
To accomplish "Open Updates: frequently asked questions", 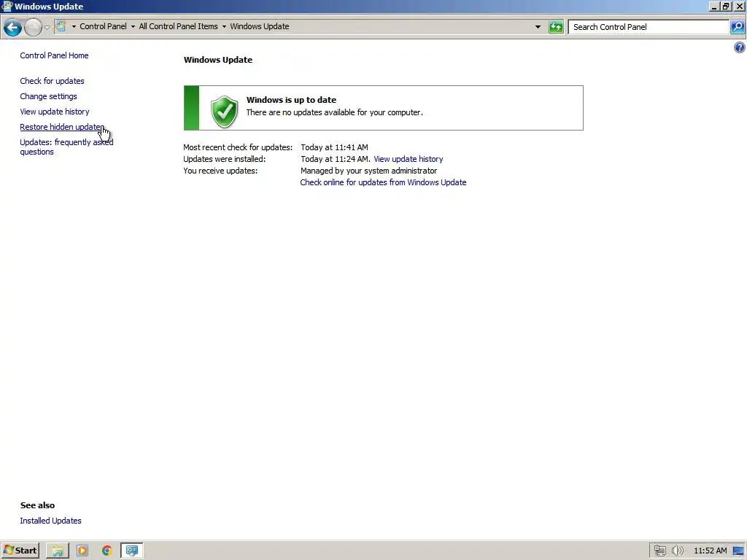I will coord(66,147).
